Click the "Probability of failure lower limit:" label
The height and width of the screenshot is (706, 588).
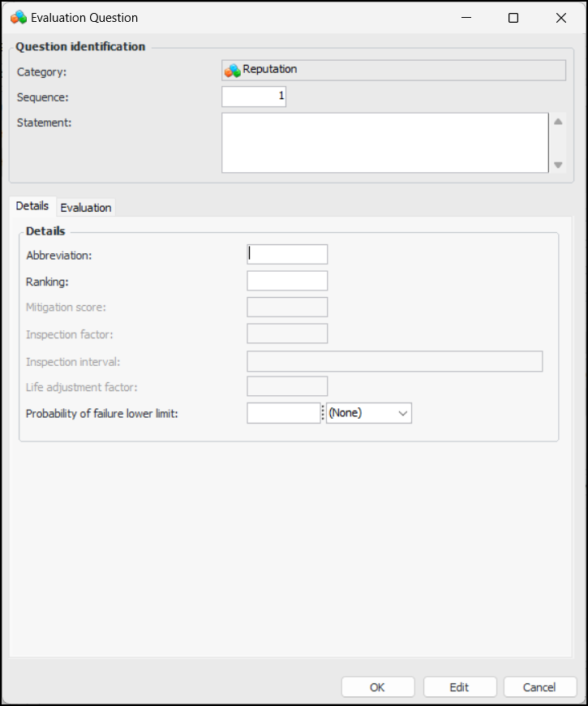point(102,413)
